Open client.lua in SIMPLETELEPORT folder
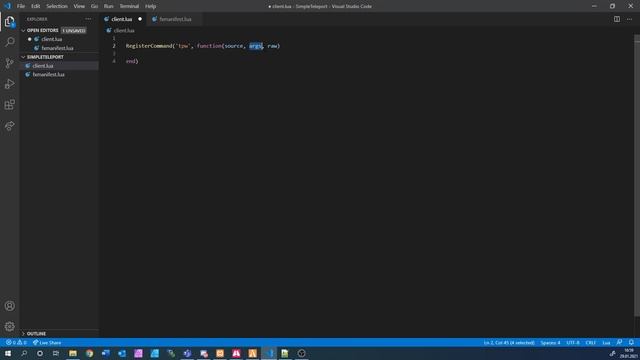640x360 pixels. (x=43, y=66)
